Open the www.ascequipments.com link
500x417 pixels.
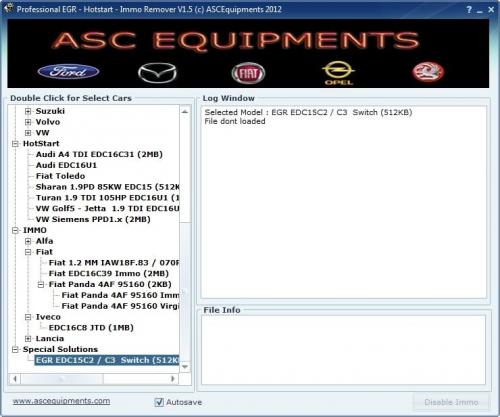(x=61, y=401)
